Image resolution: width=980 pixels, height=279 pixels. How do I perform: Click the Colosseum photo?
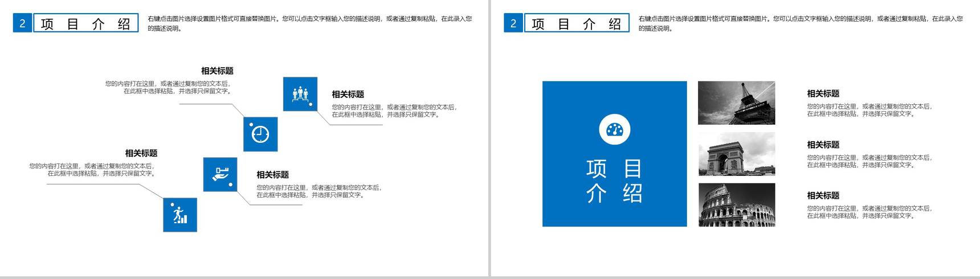[x=736, y=205]
